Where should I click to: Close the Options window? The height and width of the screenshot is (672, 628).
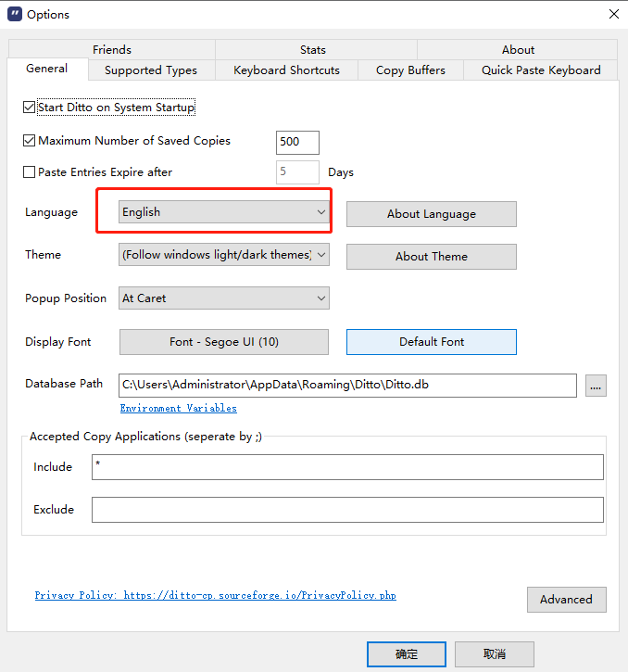click(613, 14)
